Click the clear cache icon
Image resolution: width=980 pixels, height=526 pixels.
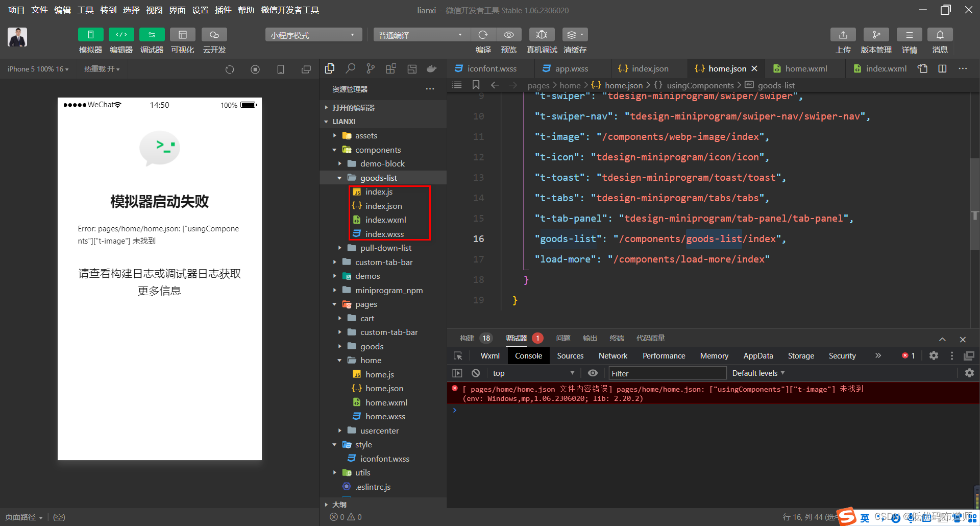click(x=575, y=35)
